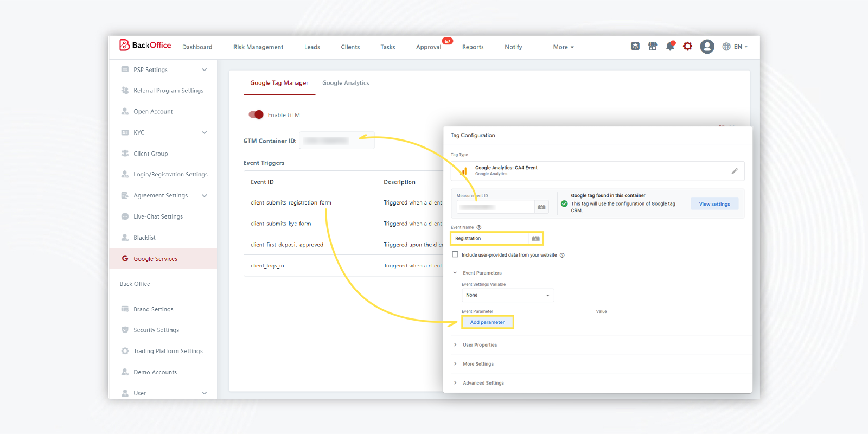
Task: Click client_first_deposit_approved event ID
Action: click(x=287, y=245)
